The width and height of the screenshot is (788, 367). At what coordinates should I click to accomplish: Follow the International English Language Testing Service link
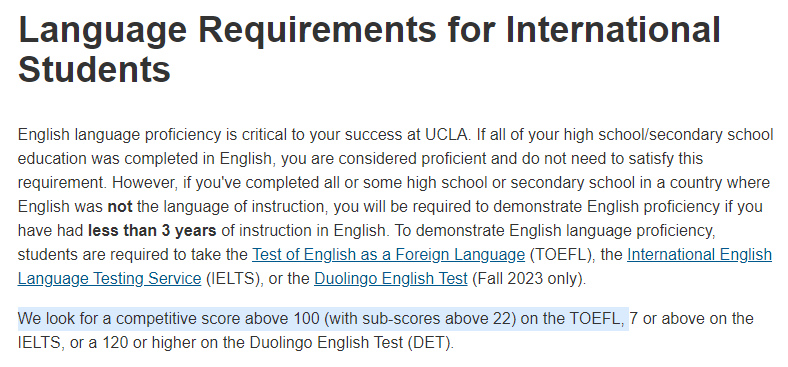699,255
